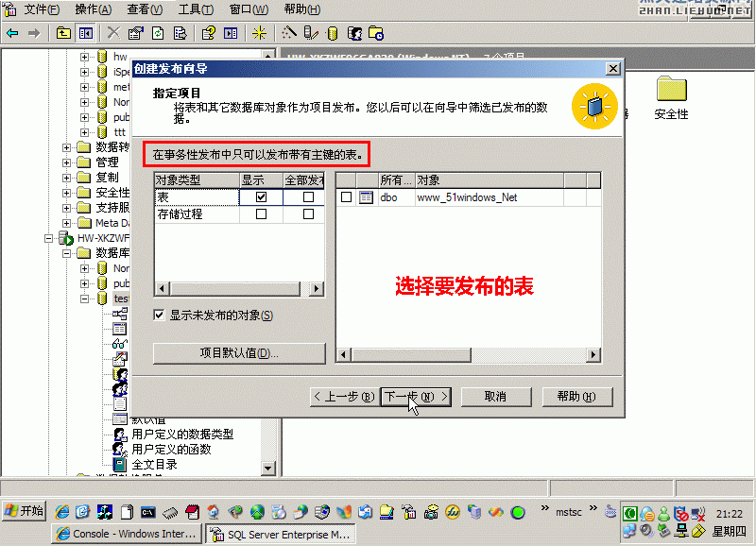Click the Forward arrow toolbar icon
Screen dimensions: 756x546
tap(34, 33)
